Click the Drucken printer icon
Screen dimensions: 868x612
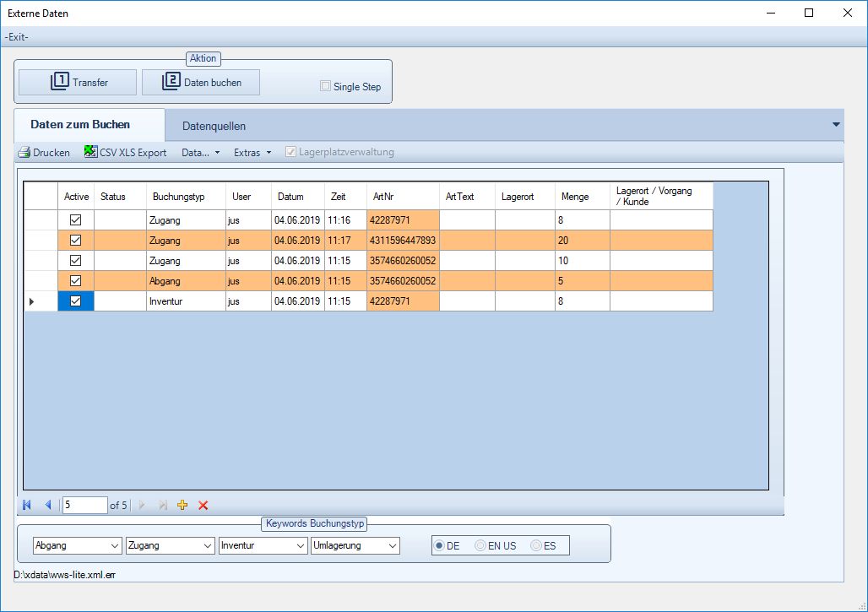24,152
